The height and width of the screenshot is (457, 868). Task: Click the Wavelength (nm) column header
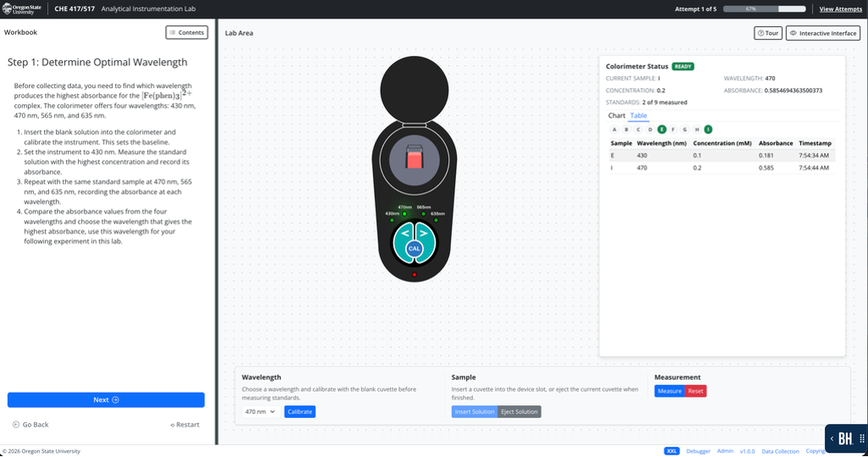tap(662, 144)
